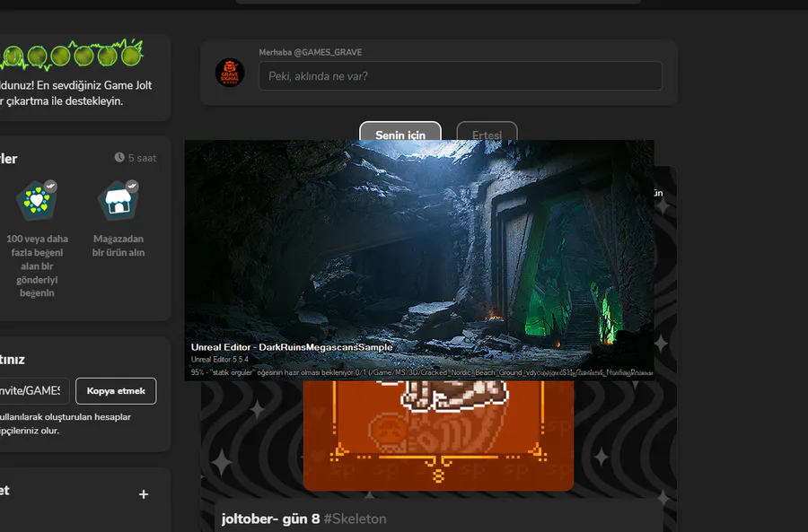Click the 'Merhaba @GAMES_GRAVE' greeting text
The image size is (808, 532).
[311, 53]
